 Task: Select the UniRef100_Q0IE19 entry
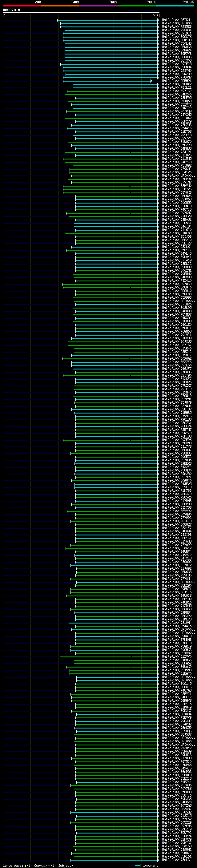point(176,389)
